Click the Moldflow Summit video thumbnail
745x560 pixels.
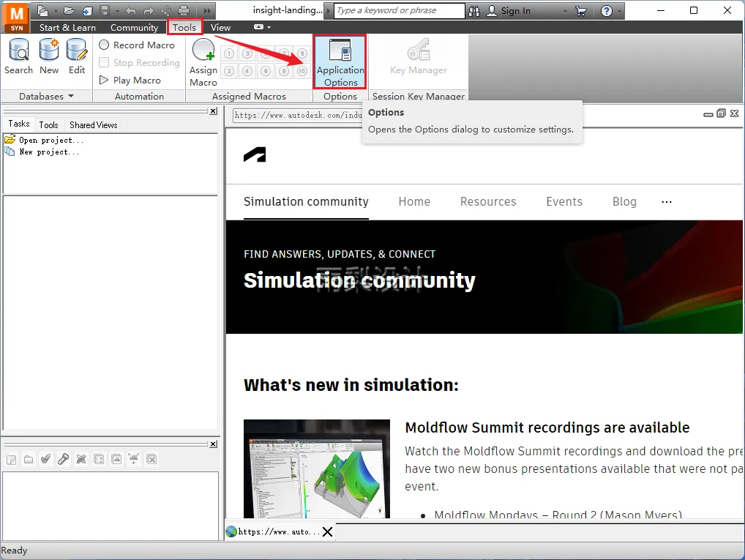316,468
